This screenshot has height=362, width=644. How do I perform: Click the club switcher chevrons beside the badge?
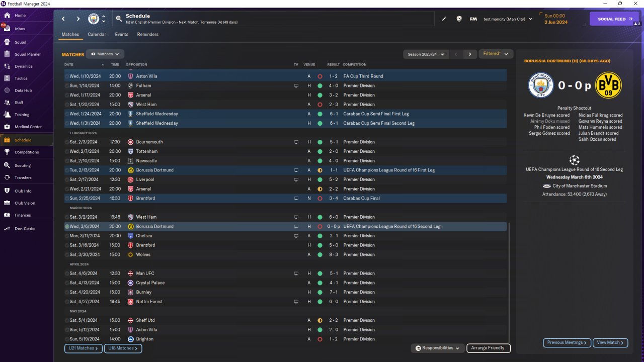[x=104, y=19]
